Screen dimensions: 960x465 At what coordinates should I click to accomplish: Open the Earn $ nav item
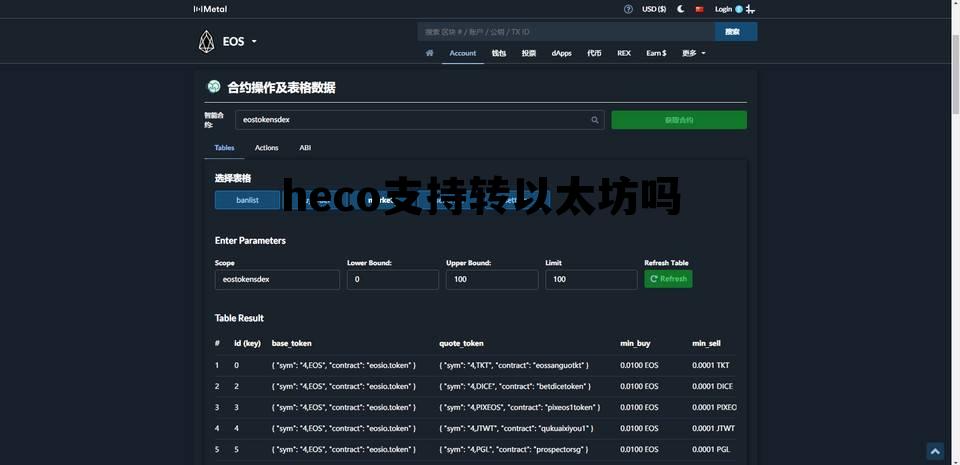tap(656, 53)
